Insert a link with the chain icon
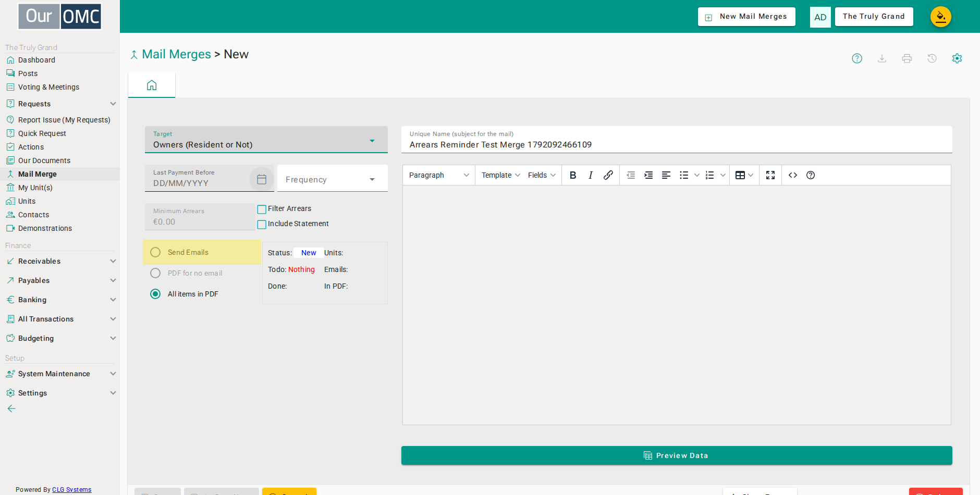 click(x=608, y=175)
